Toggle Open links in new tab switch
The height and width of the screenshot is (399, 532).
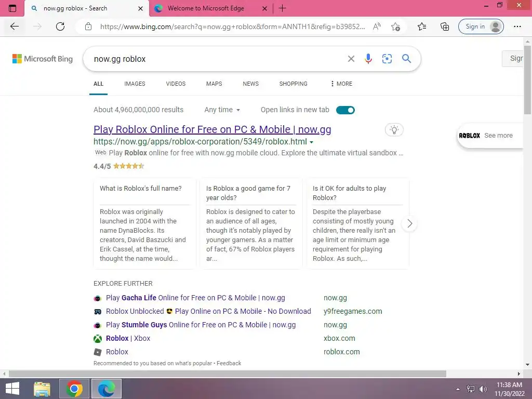[345, 110]
